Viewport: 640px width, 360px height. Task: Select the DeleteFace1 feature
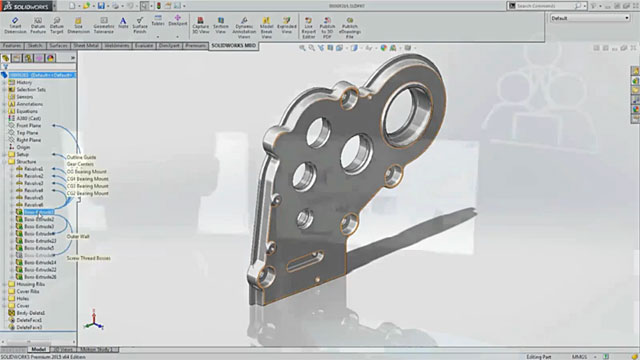[29, 320]
